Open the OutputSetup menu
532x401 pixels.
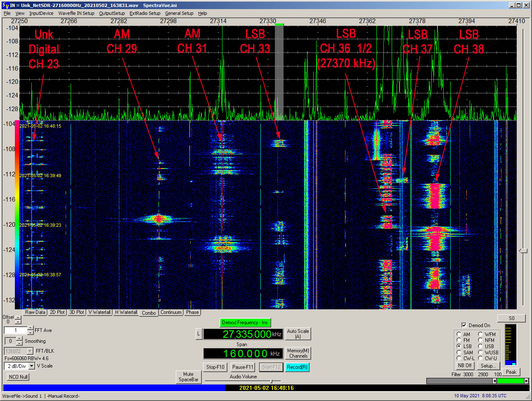pos(112,13)
